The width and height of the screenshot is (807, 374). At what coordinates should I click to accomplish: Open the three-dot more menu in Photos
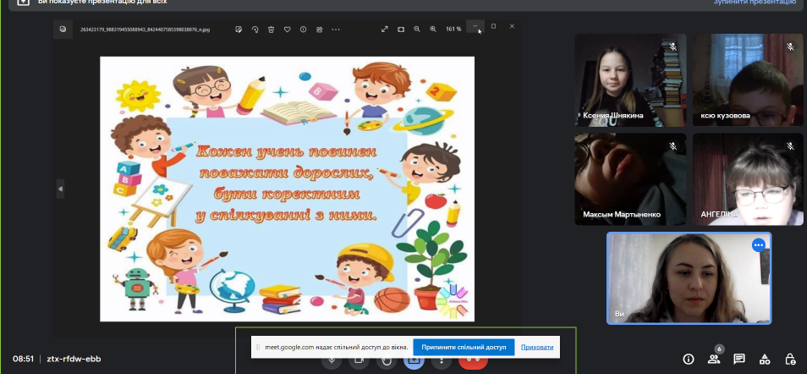click(x=336, y=29)
